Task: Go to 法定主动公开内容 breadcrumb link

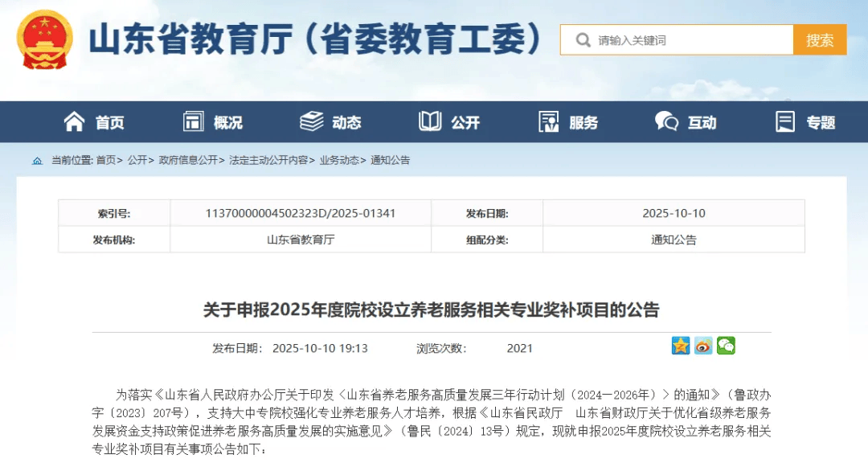Action: pos(268,161)
